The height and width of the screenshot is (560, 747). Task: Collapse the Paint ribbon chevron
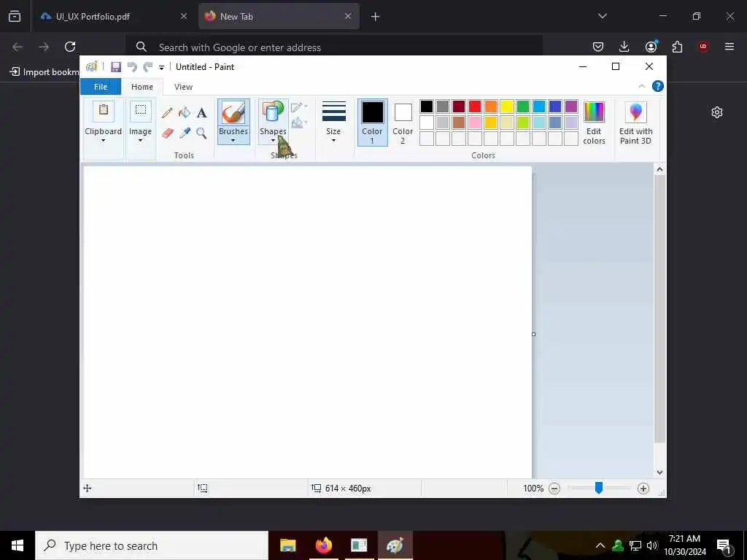click(642, 86)
